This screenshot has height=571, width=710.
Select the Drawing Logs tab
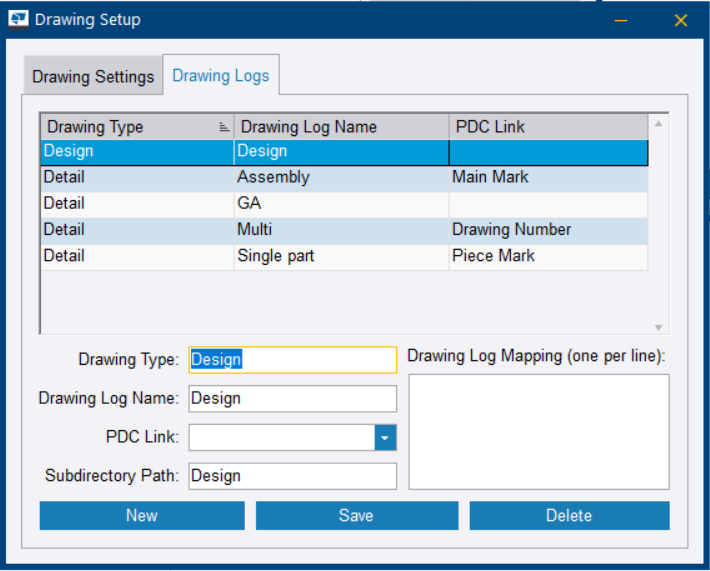coord(221,76)
